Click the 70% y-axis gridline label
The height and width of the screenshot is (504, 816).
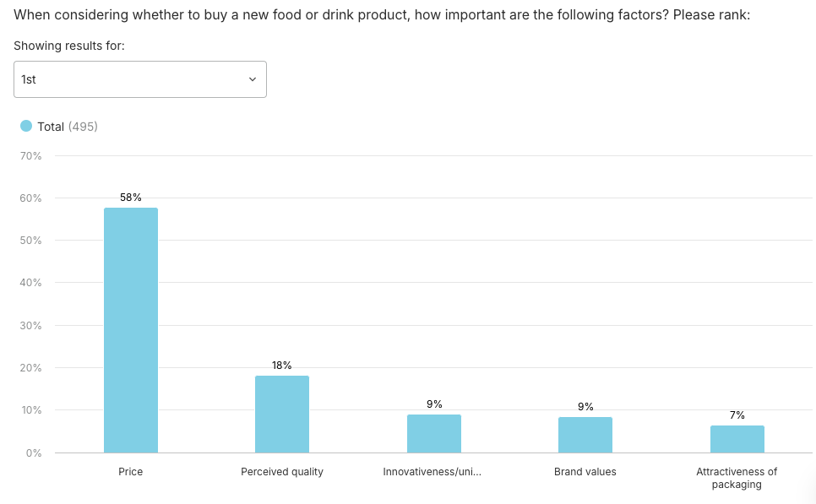point(30,155)
